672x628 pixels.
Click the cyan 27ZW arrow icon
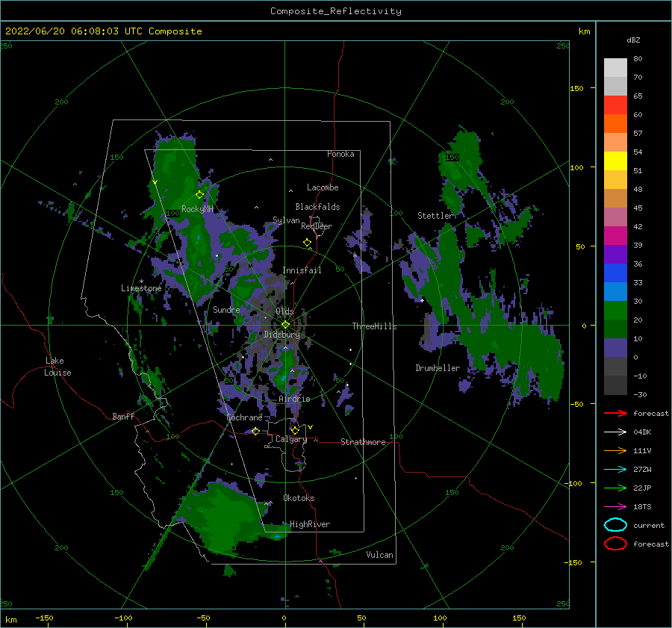tap(615, 470)
